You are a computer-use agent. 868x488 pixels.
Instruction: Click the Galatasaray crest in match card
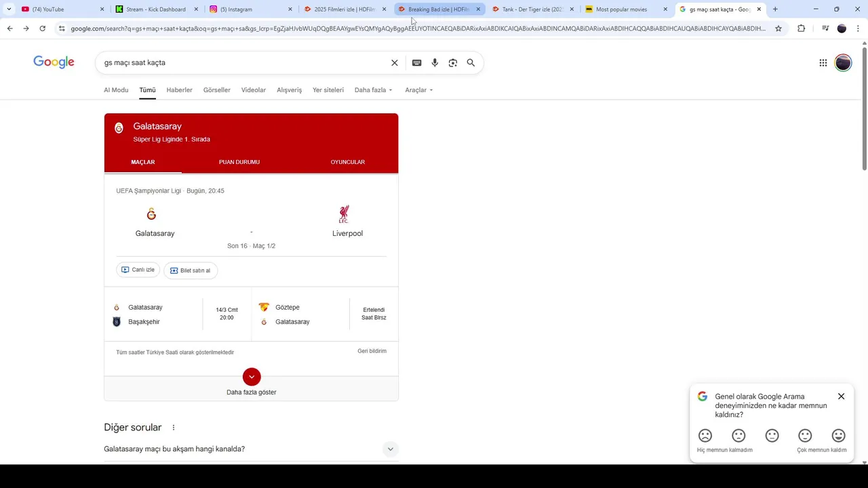tap(151, 214)
